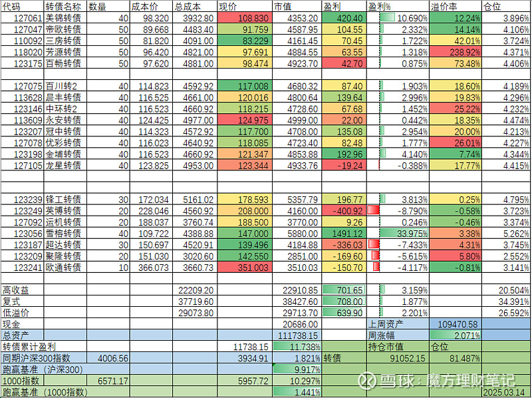Select the bond code 118020 cell
532x398 pixels.
pos(22,52)
